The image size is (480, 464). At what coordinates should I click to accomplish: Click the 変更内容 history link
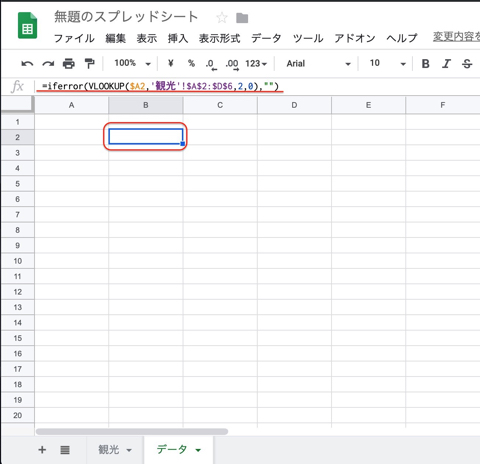pos(456,37)
